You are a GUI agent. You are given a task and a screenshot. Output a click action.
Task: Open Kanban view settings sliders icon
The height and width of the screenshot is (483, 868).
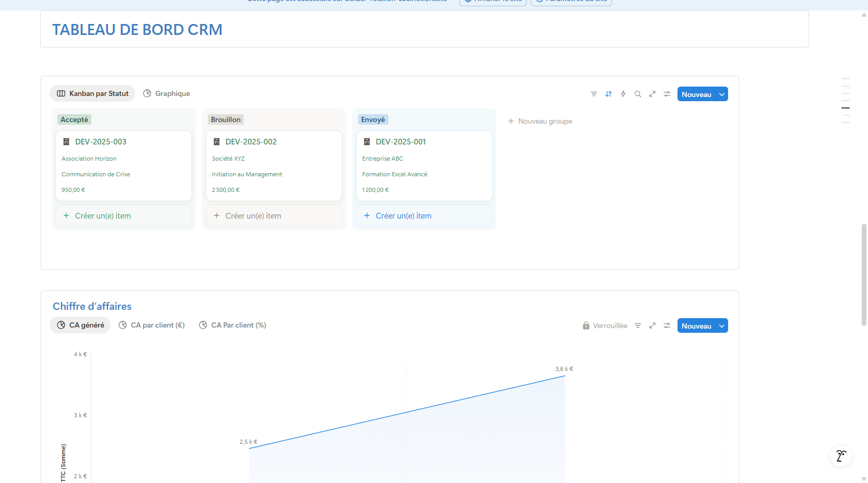tap(667, 94)
